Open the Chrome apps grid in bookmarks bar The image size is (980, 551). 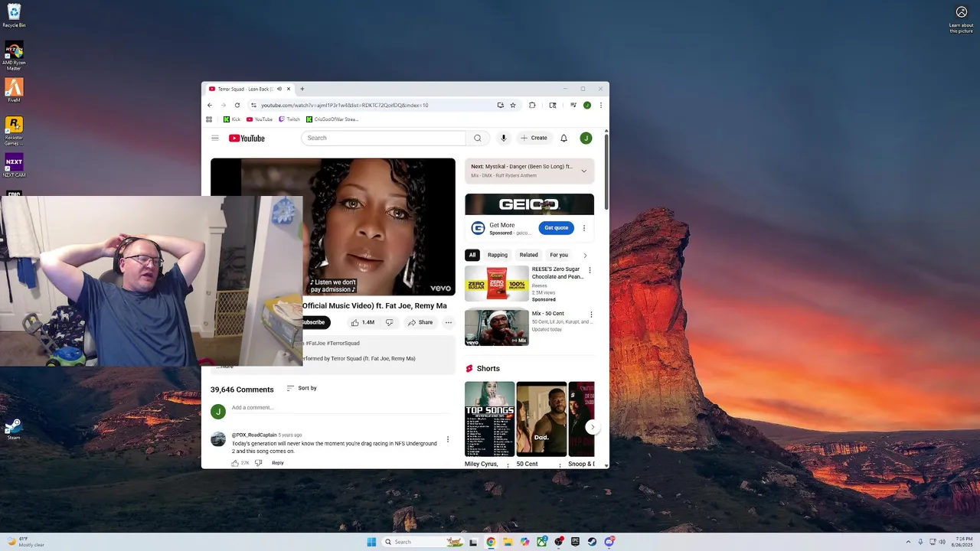click(x=209, y=119)
